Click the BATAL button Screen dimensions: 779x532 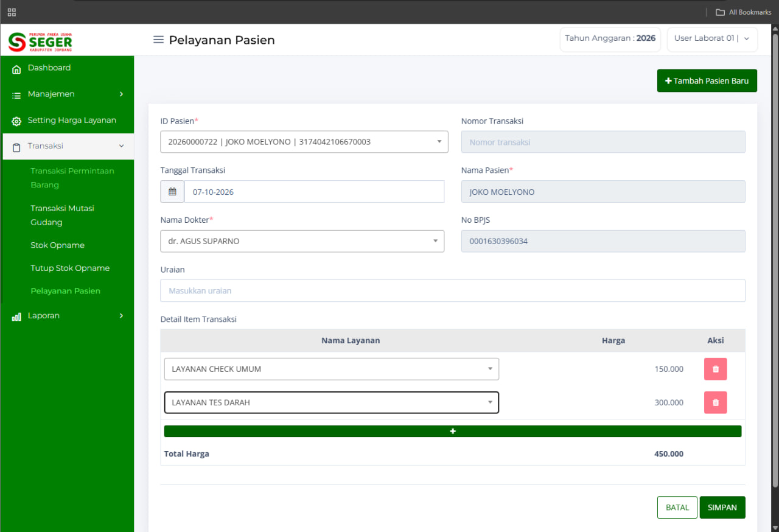coord(677,508)
